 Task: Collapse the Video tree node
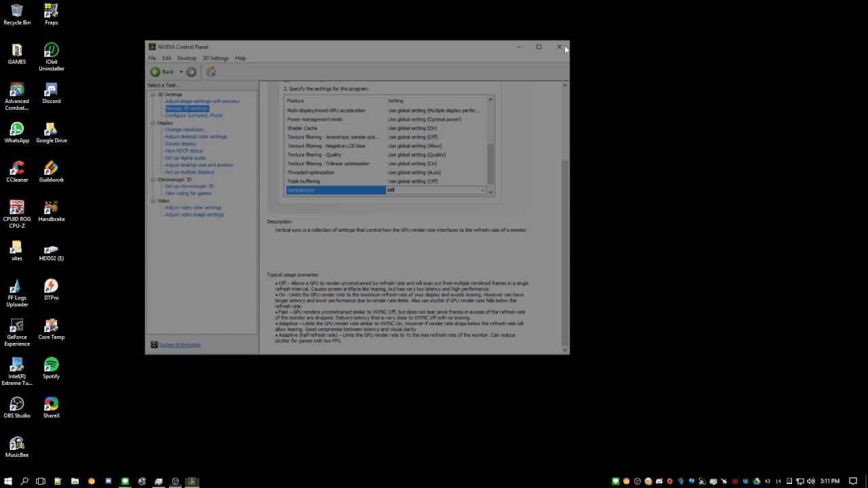point(153,201)
